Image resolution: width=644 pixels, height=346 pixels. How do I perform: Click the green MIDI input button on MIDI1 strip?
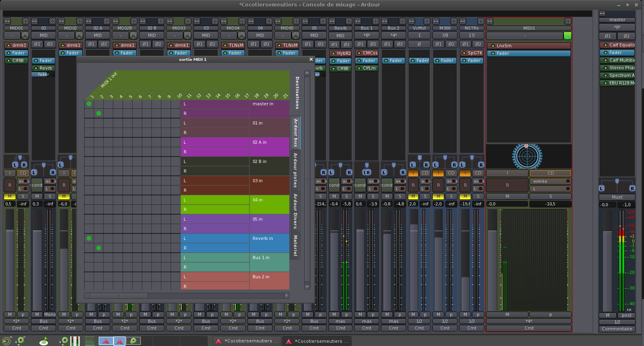tap(567, 36)
